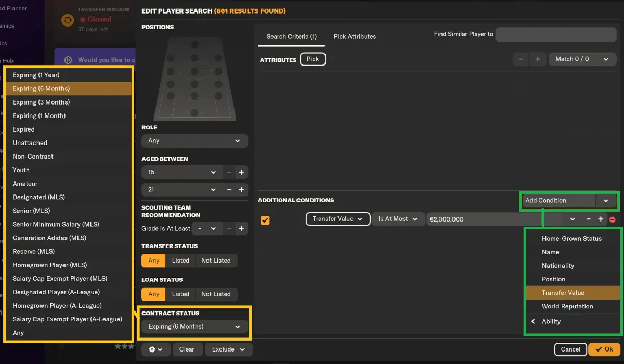
Task: Open the maximum age 21 dropdown
Action: pyautogui.click(x=182, y=190)
